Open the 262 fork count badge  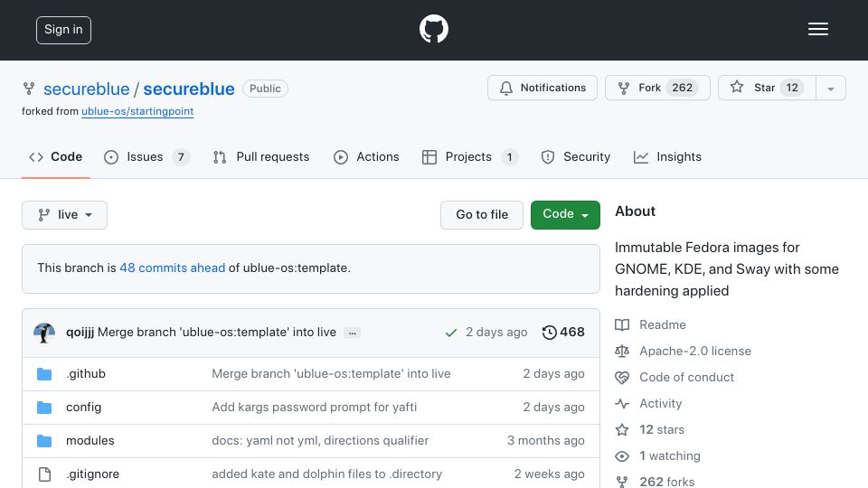(682, 88)
